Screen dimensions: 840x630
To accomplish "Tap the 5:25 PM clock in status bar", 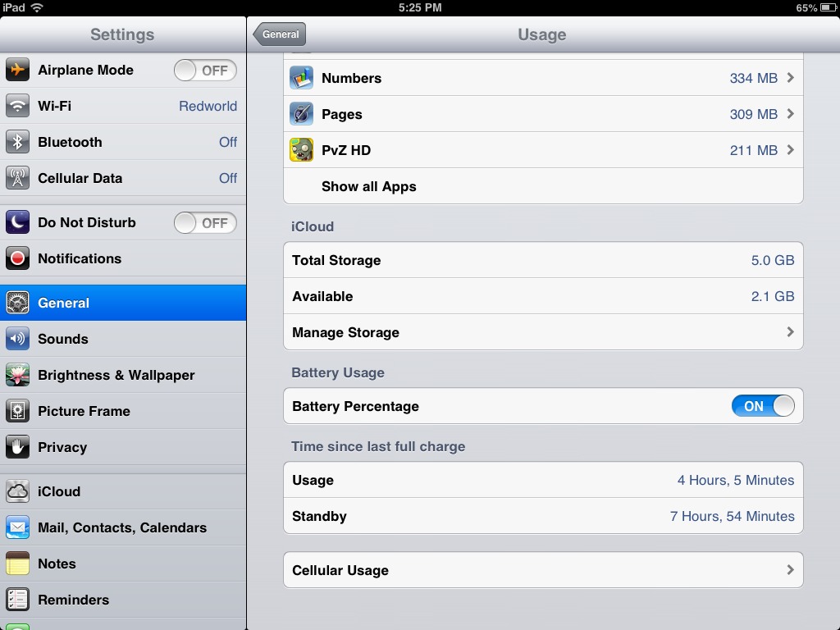I will [420, 7].
